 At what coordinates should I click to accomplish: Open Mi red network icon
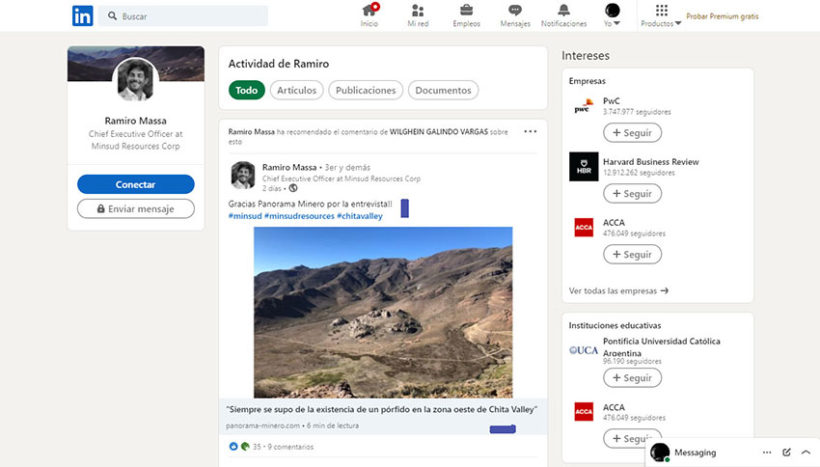[418, 11]
